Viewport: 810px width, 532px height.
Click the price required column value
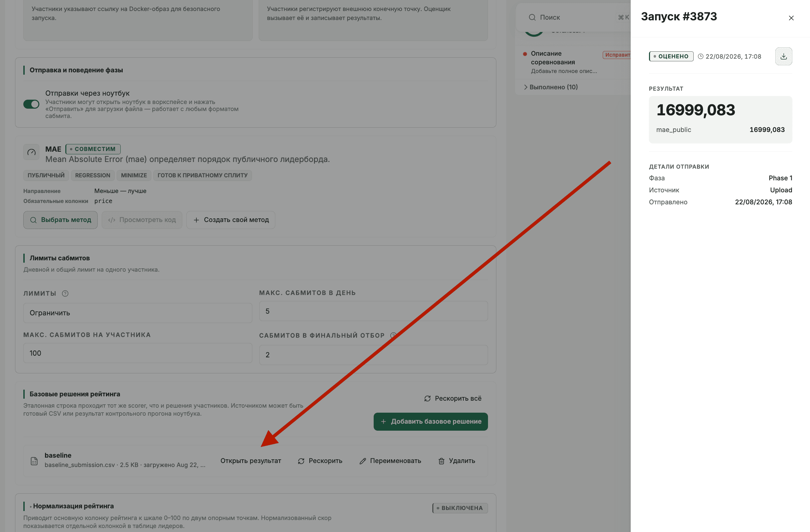[103, 201]
